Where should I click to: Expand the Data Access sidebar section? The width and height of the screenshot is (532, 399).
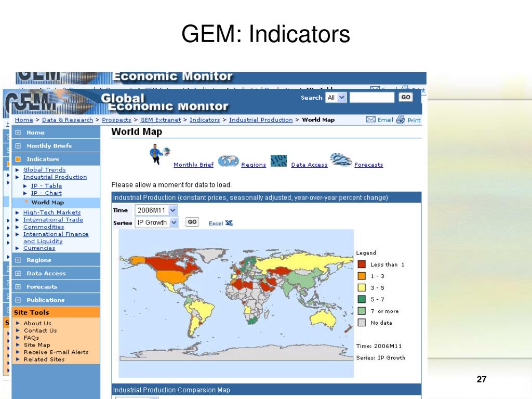[x=18, y=273]
